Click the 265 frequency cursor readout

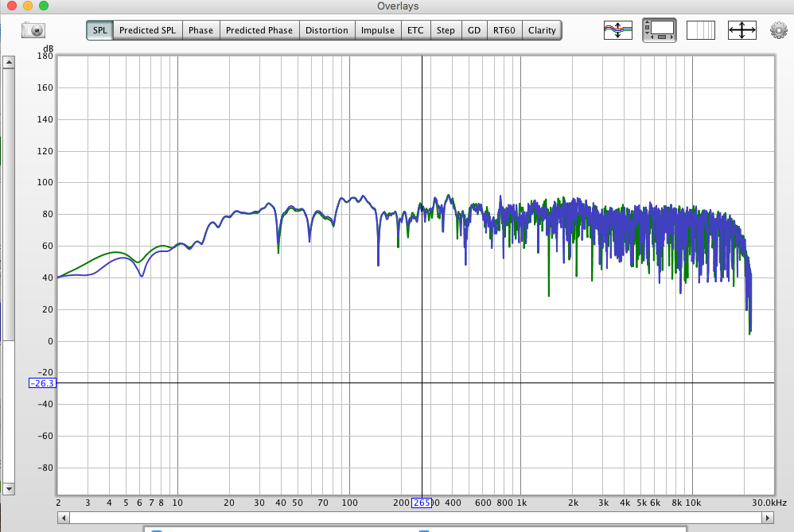click(x=421, y=503)
